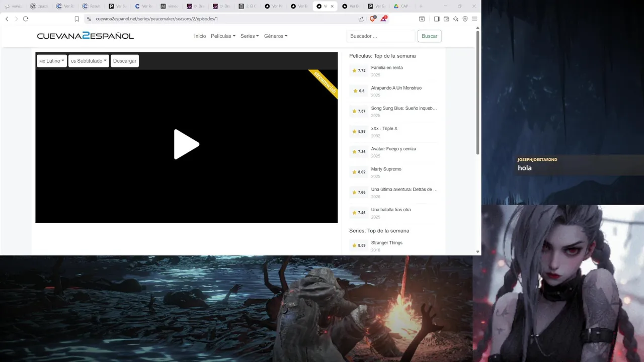Click the address bar URL
Screen dimensions: 644x362
click(156, 19)
